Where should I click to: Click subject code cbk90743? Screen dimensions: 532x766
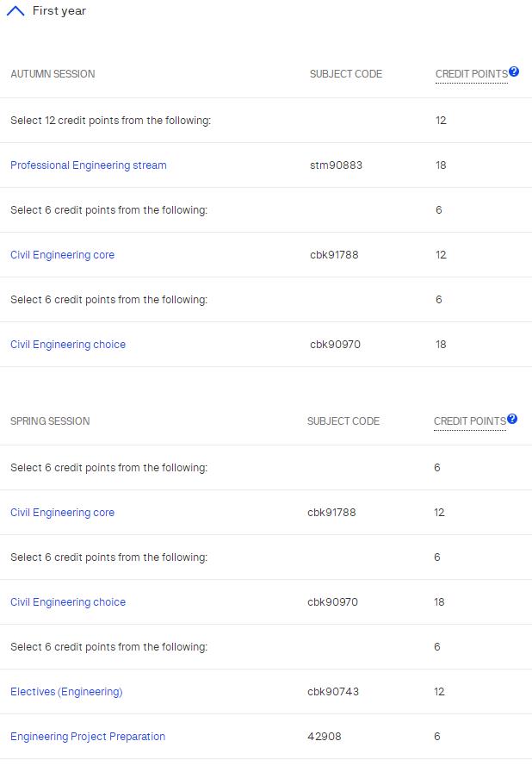pos(332,692)
